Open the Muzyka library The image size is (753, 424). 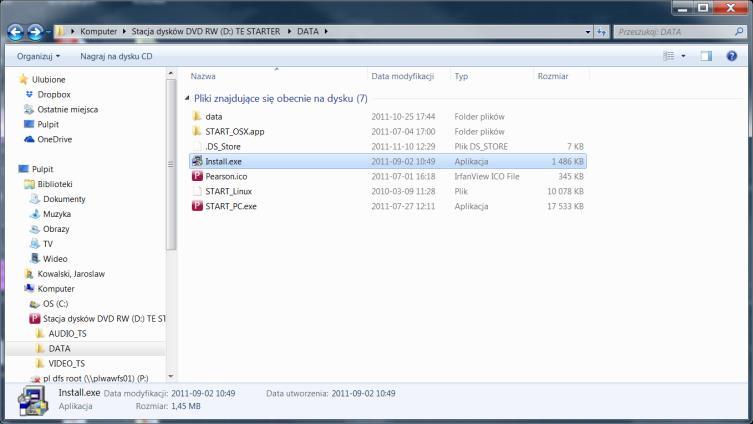point(57,214)
